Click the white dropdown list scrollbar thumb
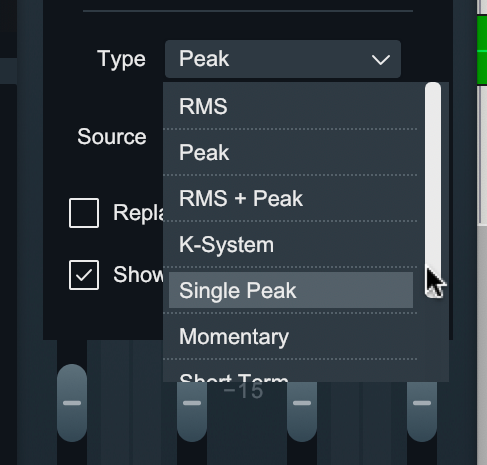The height and width of the screenshot is (465, 487). pyautogui.click(x=433, y=189)
